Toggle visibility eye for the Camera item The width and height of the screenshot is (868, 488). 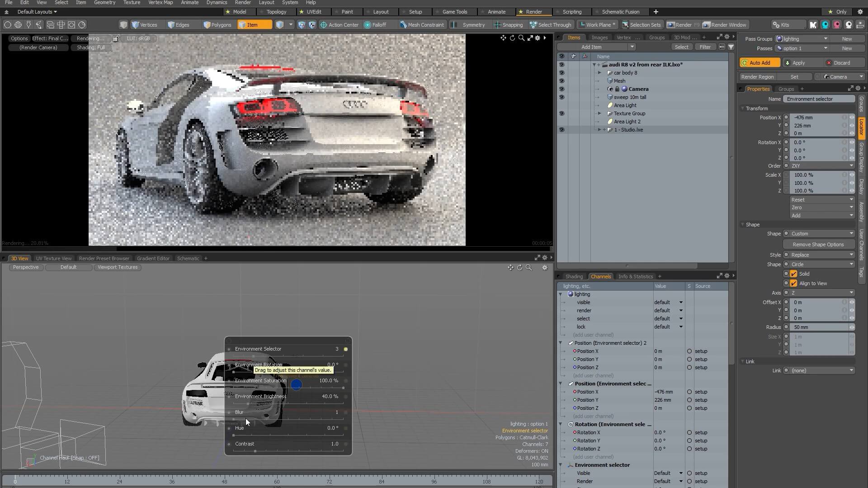pos(561,89)
